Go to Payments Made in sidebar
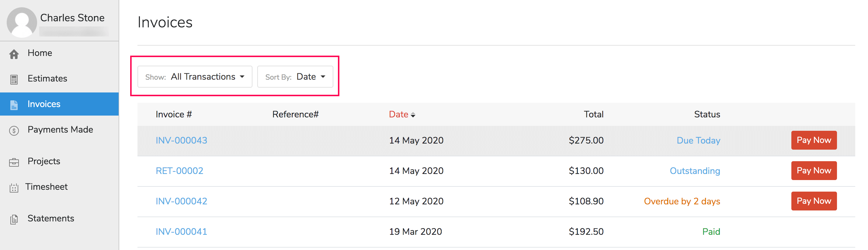 tap(60, 130)
